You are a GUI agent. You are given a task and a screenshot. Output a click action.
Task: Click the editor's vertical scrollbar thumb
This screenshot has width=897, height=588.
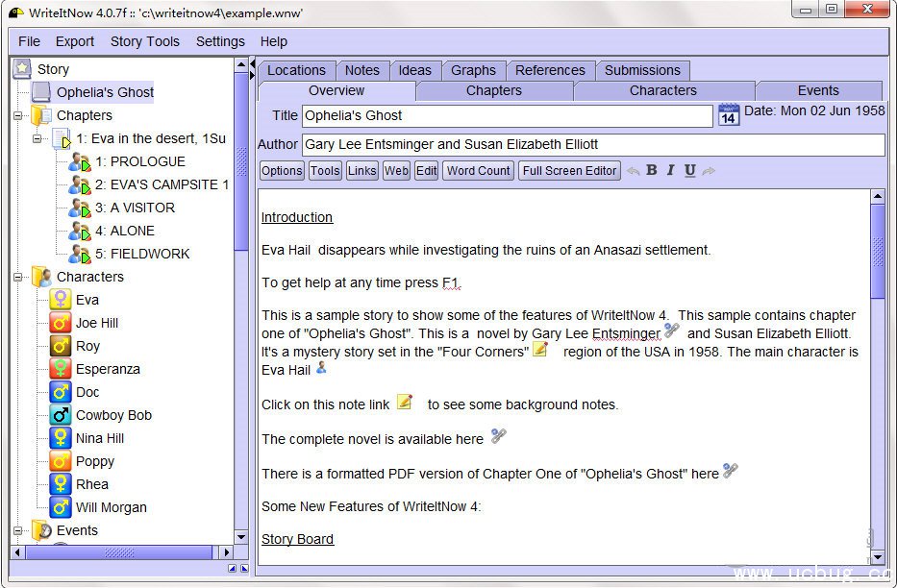pos(877,252)
